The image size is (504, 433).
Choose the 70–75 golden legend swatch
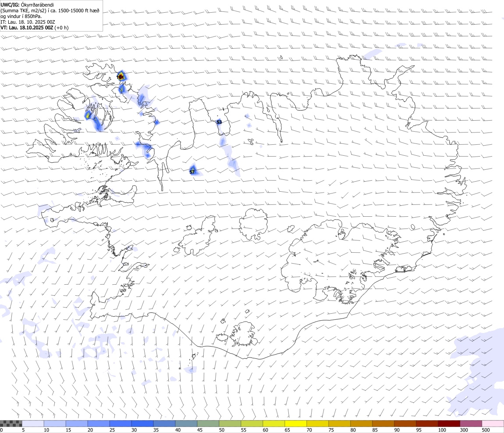[318, 423]
